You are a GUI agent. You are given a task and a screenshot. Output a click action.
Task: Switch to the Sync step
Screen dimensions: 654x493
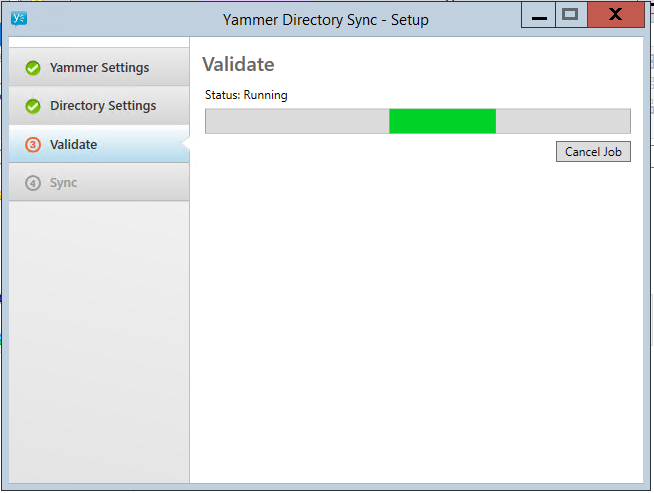coord(63,183)
